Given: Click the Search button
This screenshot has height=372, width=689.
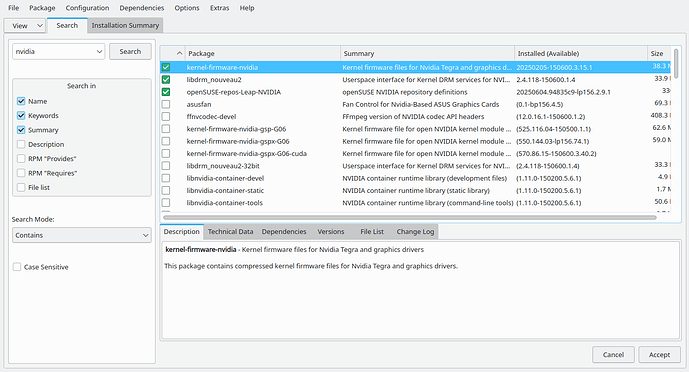Looking at the screenshot, I should pos(130,51).
